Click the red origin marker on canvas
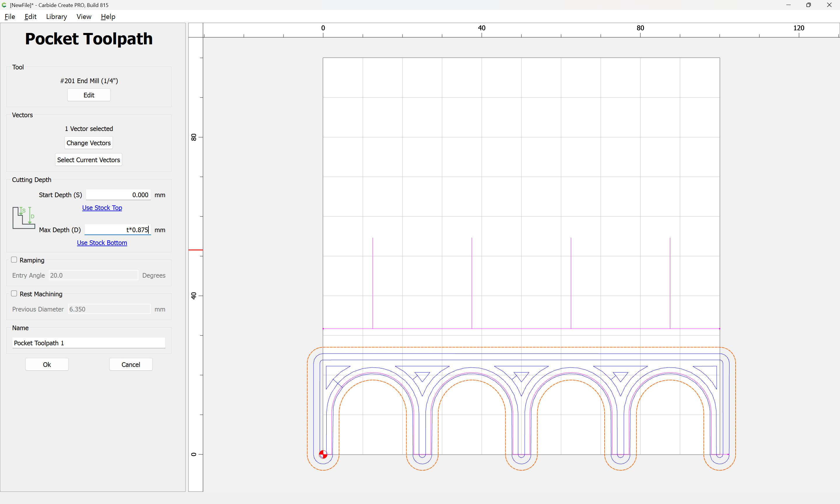 click(323, 454)
